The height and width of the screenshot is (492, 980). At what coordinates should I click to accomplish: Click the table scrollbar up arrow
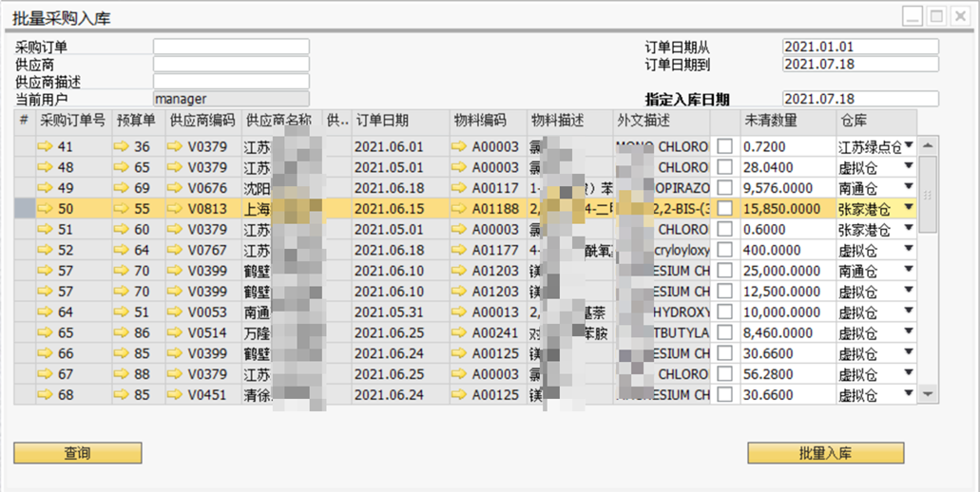click(x=928, y=145)
